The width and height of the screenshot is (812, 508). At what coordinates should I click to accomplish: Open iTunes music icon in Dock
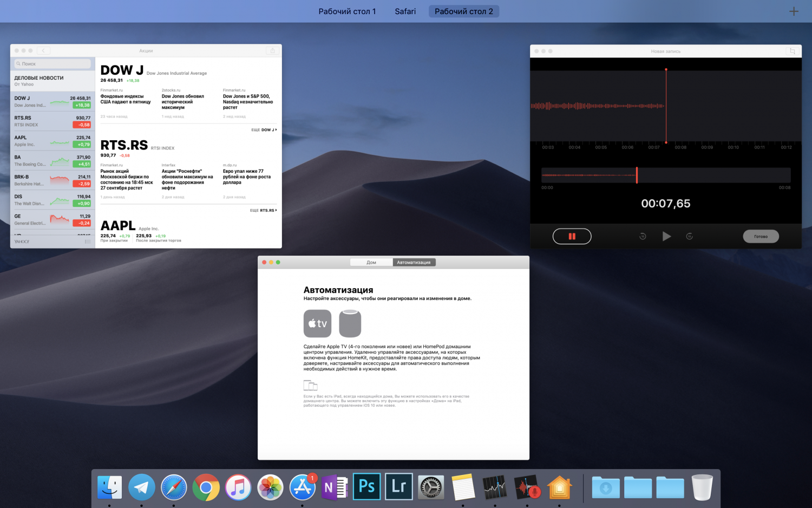pos(238,487)
